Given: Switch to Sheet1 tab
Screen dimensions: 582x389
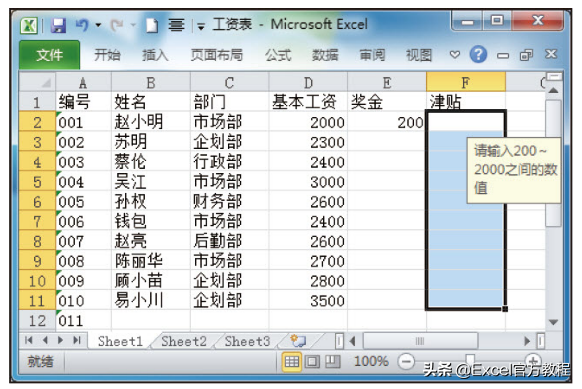Looking at the screenshot, I should pyautogui.click(x=120, y=341).
